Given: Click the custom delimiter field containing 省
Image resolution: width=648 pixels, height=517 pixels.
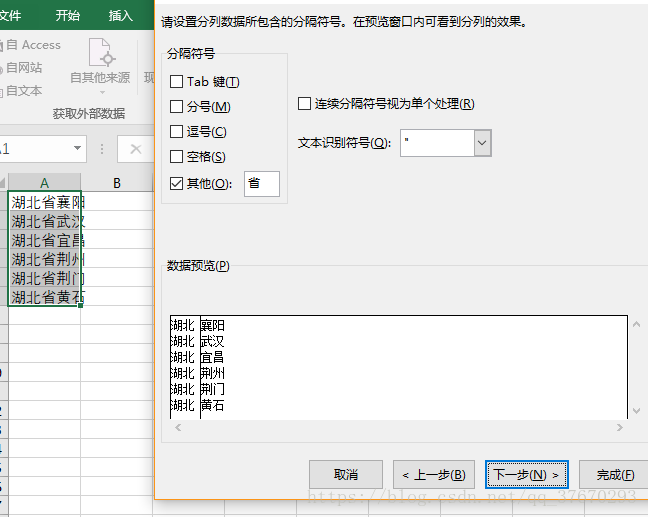Looking at the screenshot, I should [262, 183].
